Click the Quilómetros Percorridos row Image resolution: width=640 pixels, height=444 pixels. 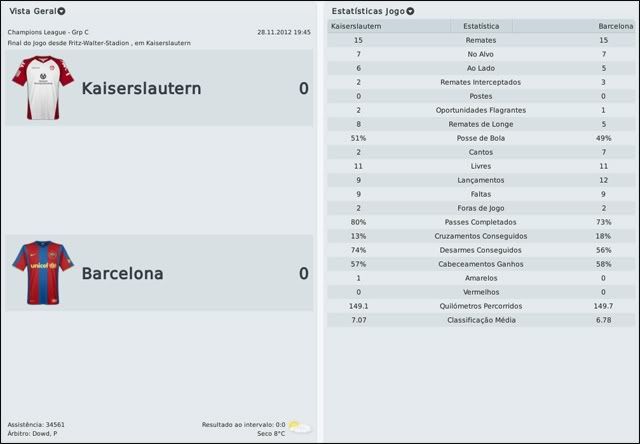click(x=481, y=306)
